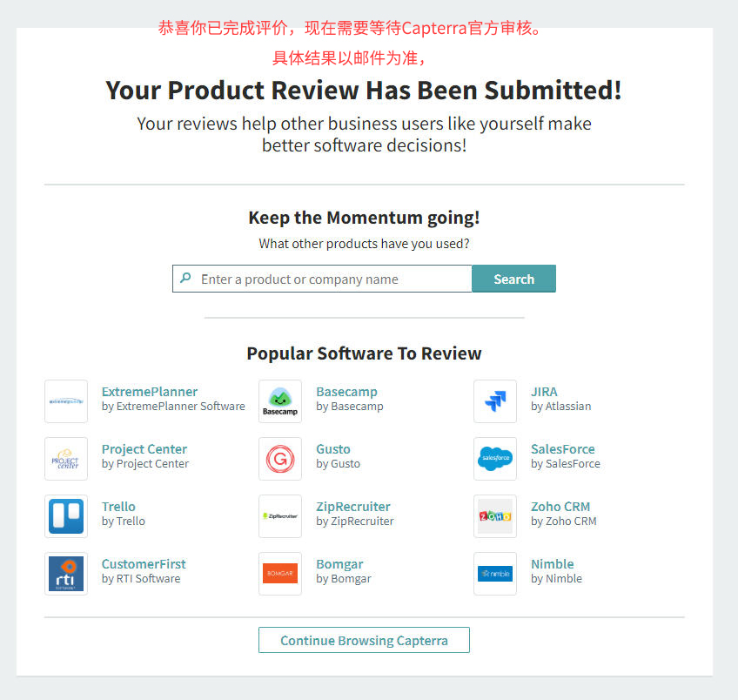Open the ZipRecruiter logo icon
738x700 pixels.
[x=280, y=516]
